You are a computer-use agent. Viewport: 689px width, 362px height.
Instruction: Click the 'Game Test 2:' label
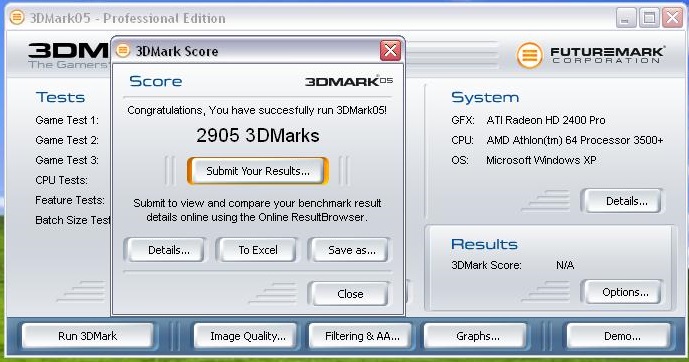(x=67, y=140)
